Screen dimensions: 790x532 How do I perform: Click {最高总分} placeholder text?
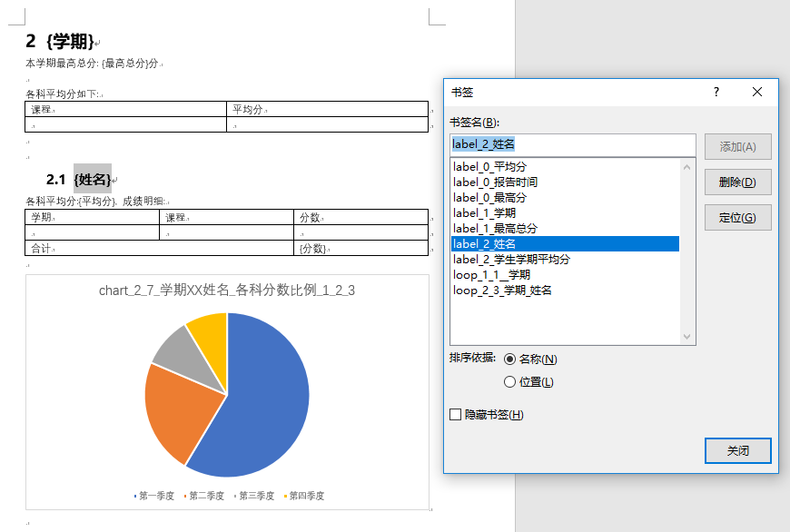[x=124, y=64]
